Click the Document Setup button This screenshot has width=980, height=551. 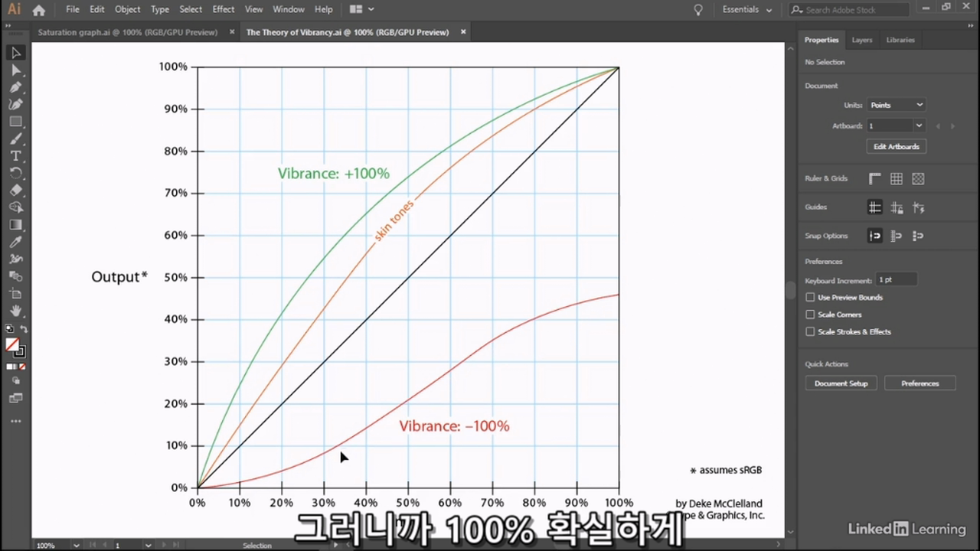pos(841,383)
